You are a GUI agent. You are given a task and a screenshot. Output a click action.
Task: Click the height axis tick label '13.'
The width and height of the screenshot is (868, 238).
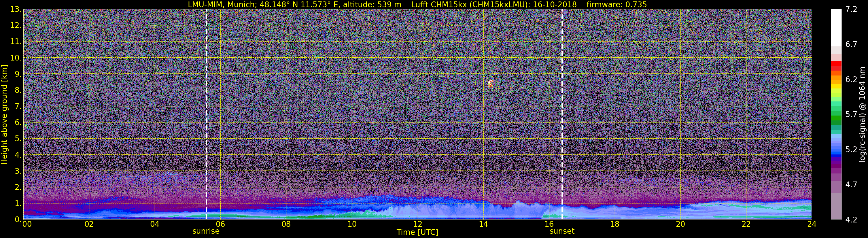pos(16,10)
